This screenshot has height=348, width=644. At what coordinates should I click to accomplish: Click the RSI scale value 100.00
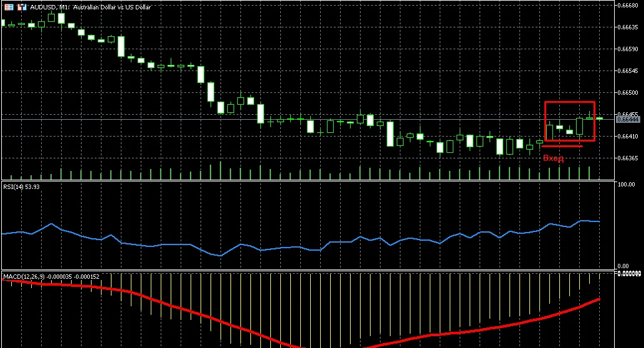pos(626,184)
